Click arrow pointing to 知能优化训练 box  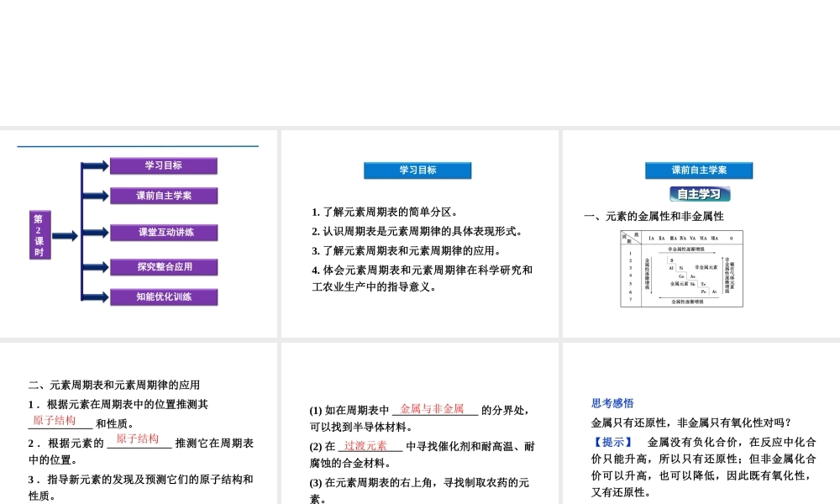click(x=96, y=297)
